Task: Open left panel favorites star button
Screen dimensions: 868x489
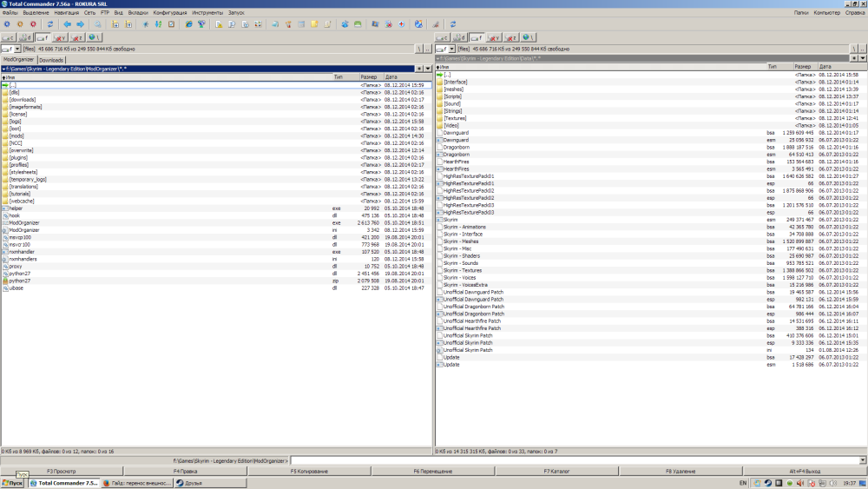Action: [x=419, y=69]
